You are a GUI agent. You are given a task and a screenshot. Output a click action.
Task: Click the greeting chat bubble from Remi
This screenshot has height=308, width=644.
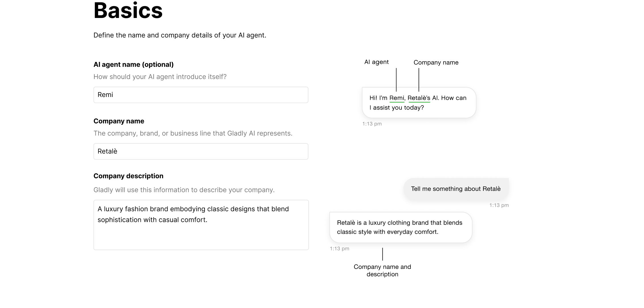click(418, 103)
